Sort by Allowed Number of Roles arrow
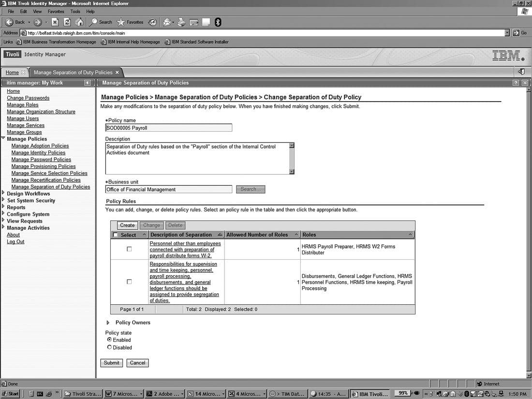 click(x=296, y=235)
